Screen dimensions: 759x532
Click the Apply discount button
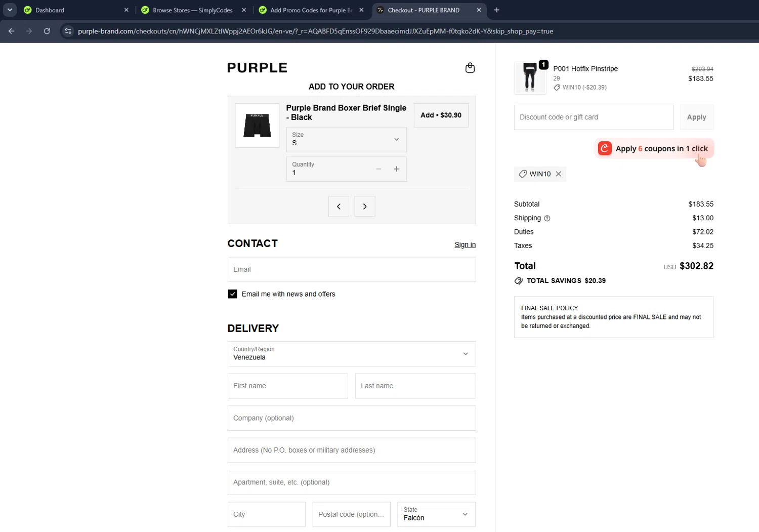click(696, 117)
